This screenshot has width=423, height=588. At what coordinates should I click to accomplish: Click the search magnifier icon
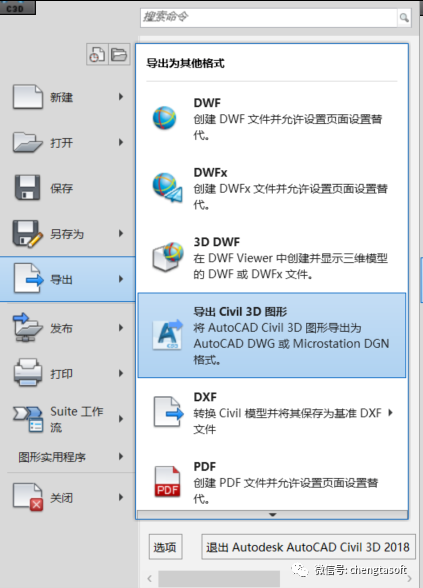[x=404, y=17]
